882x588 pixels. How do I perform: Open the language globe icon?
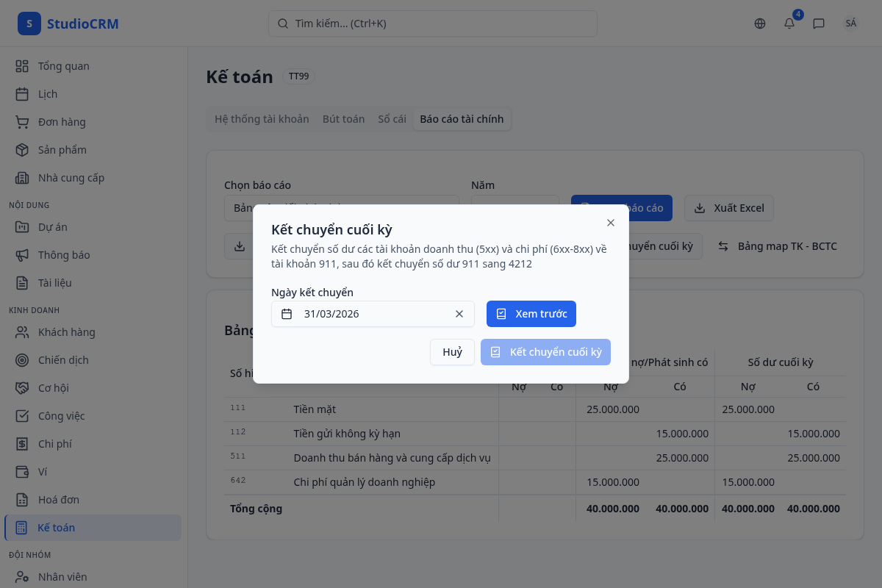(x=760, y=24)
